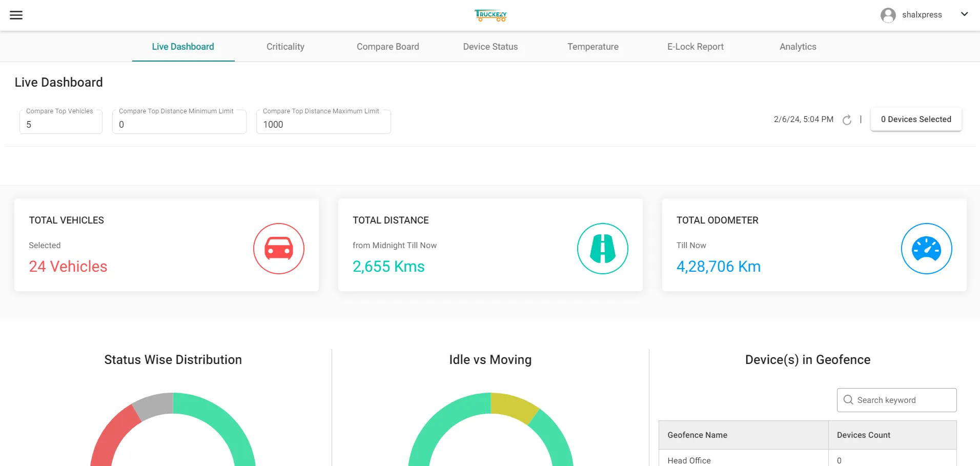
Task: Click the Status Wise Distribution chart title
Action: [173, 360]
